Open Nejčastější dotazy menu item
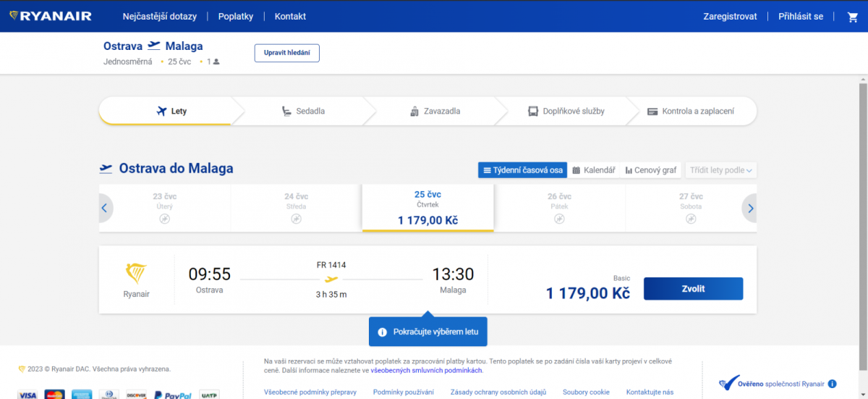 tap(159, 17)
